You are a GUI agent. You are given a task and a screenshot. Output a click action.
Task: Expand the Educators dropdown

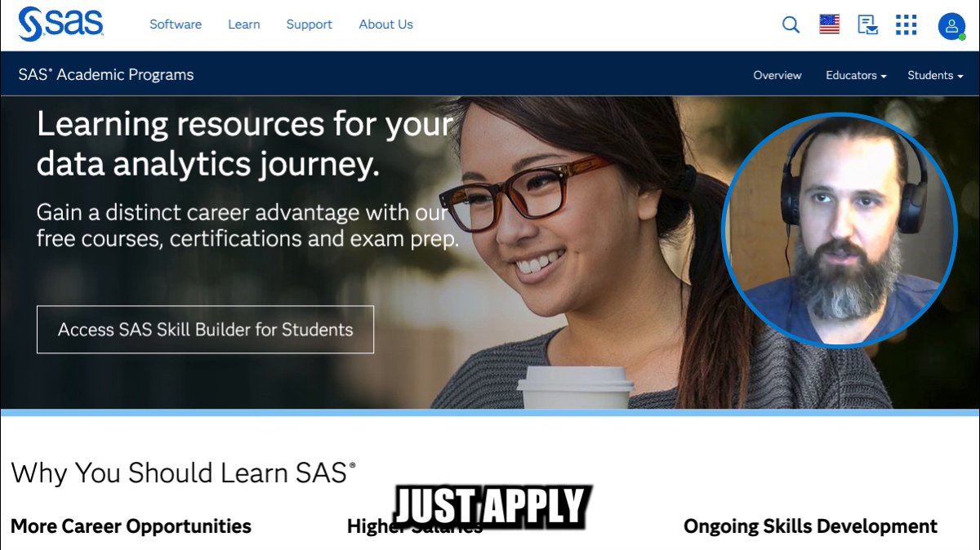tap(856, 75)
